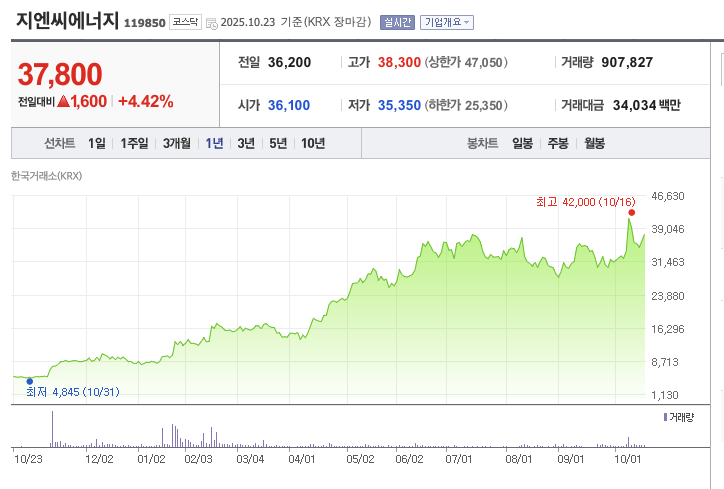
Task: Click the 지엔씨에너지 stock name heading
Action: [x=67, y=20]
